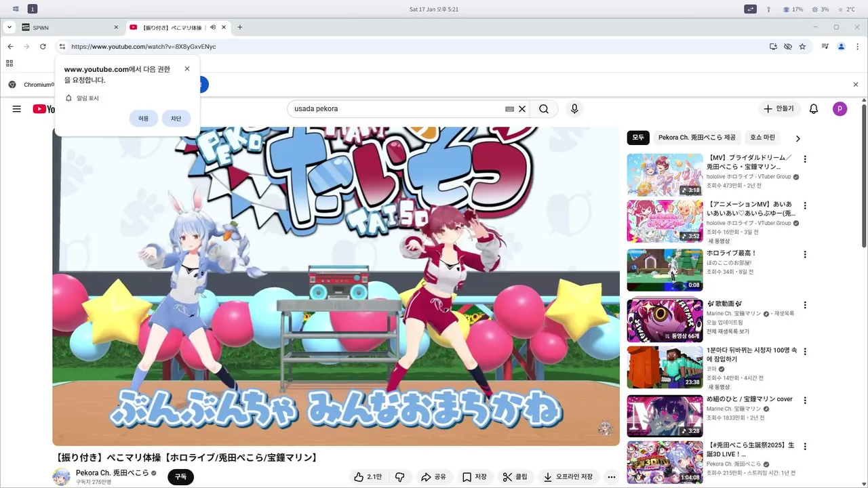
Task: Allow notifications with 허용 button
Action: click(x=143, y=119)
